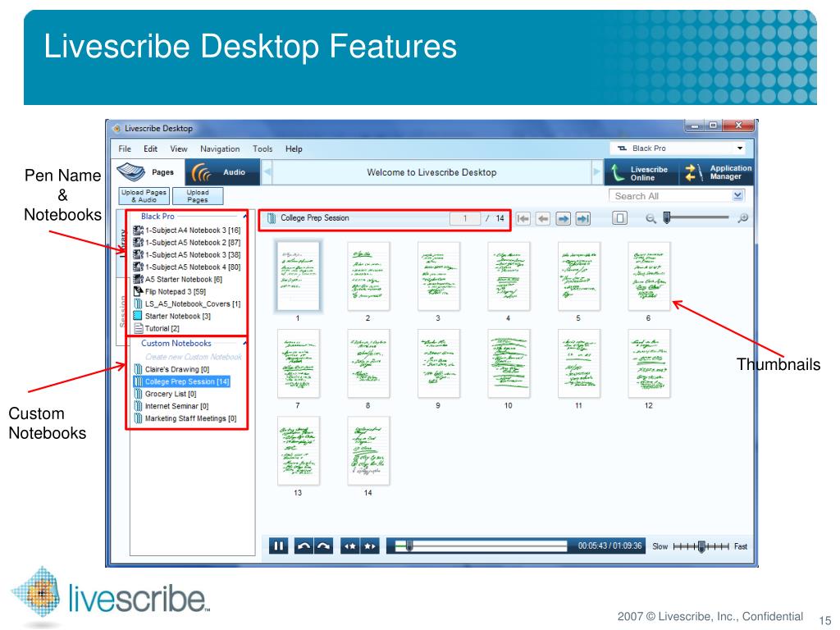Open the Navigation menu
The image size is (840, 630).
click(220, 149)
